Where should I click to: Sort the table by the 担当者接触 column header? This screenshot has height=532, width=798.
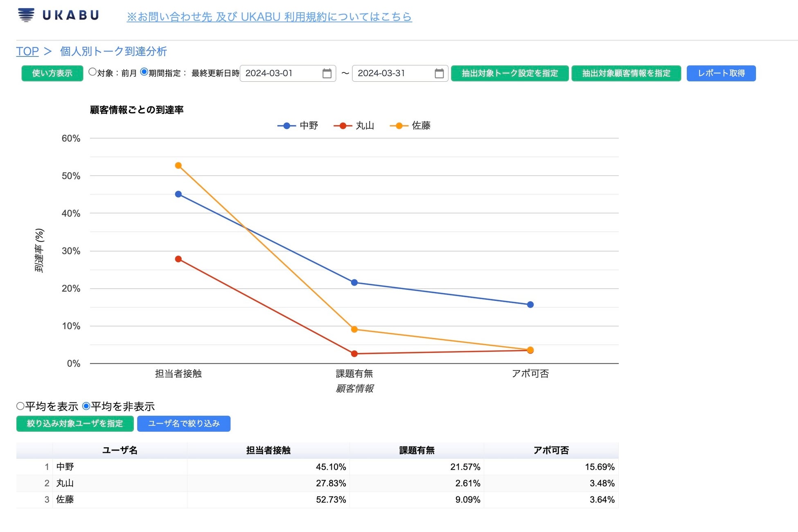tap(268, 450)
